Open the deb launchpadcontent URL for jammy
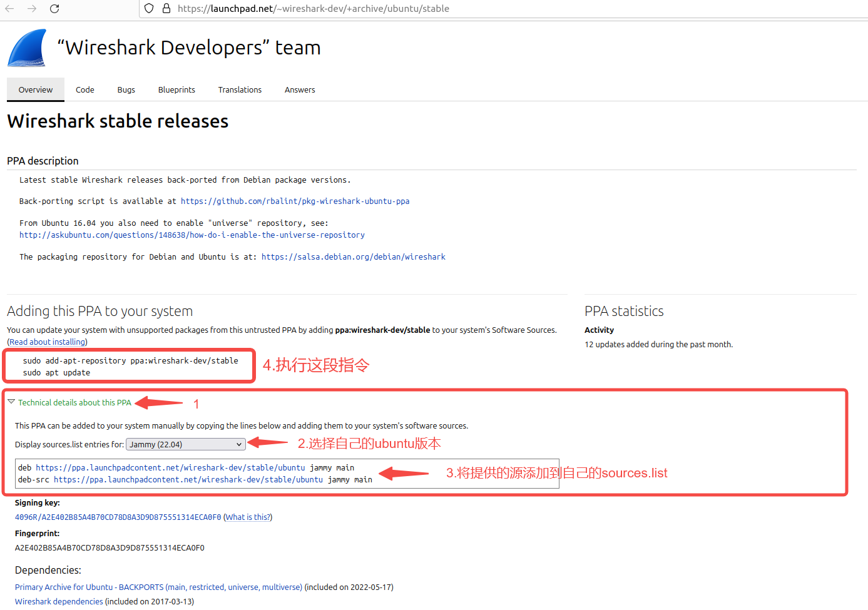 [x=170, y=468]
